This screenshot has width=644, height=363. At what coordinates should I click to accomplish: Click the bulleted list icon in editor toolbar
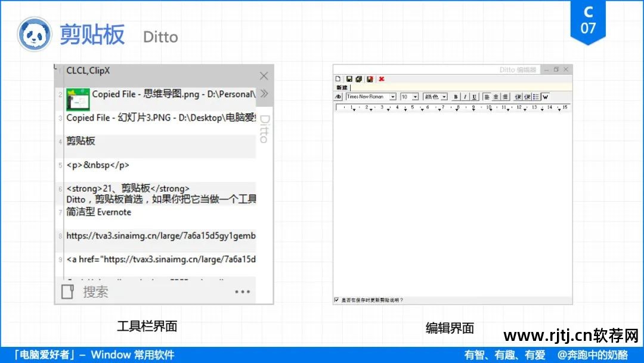[x=535, y=96]
